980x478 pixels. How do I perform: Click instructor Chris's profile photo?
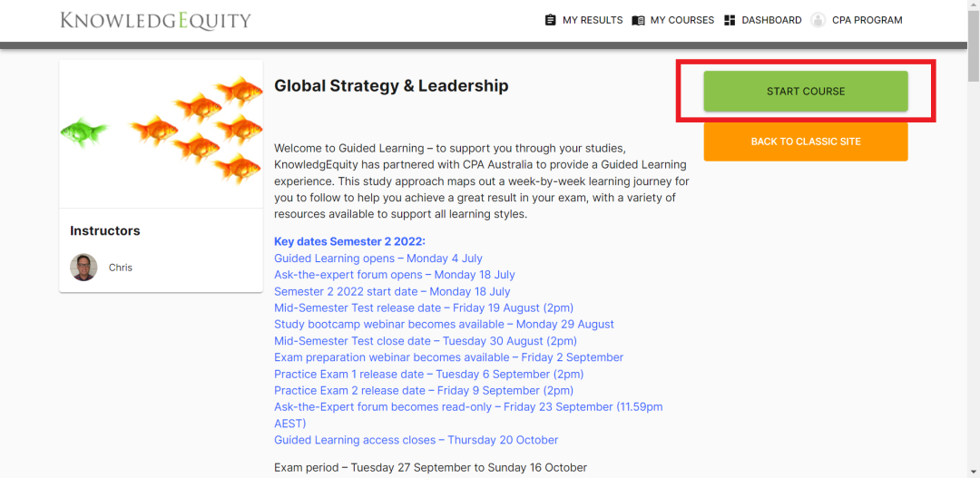click(83, 268)
